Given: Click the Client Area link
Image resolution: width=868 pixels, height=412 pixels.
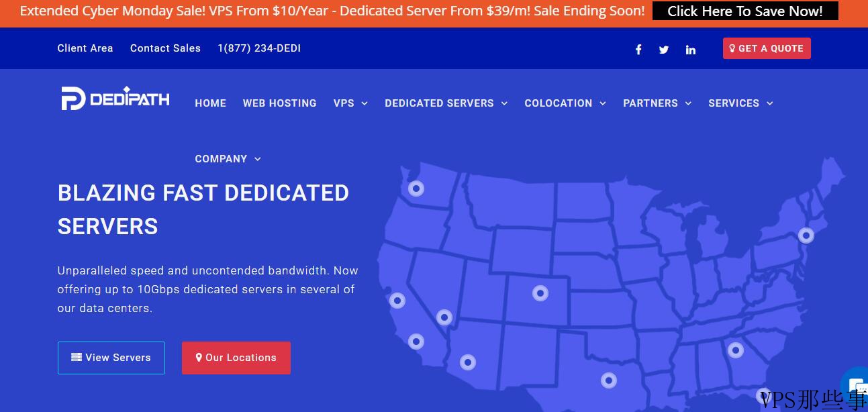Looking at the screenshot, I should (x=85, y=48).
